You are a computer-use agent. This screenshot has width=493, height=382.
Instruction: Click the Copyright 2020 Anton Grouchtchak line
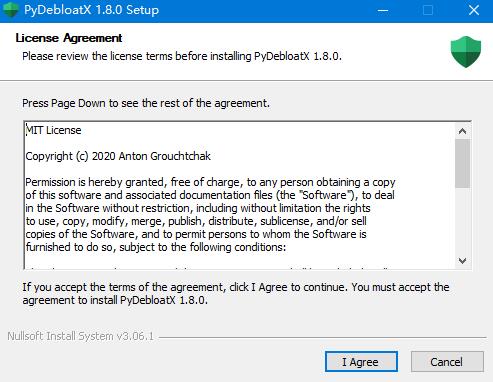tap(118, 156)
